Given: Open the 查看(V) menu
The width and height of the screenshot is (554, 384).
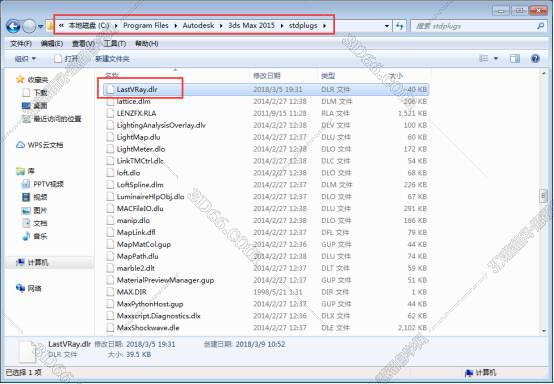Looking at the screenshot, I should click(x=83, y=43).
